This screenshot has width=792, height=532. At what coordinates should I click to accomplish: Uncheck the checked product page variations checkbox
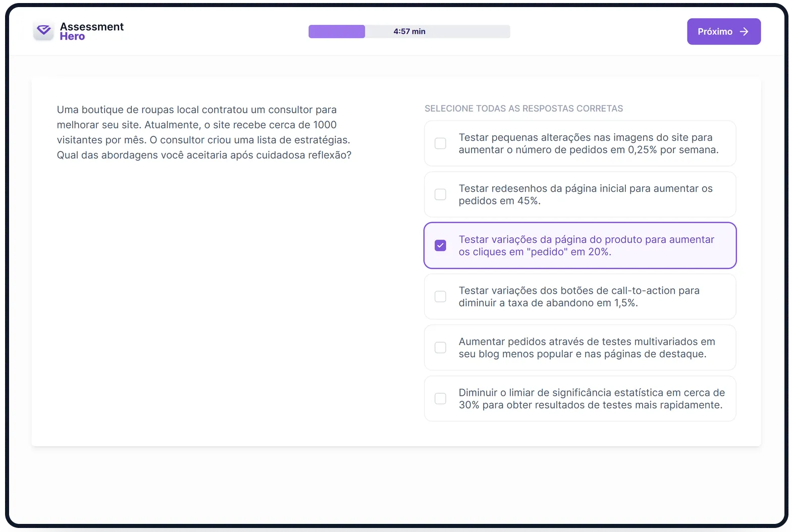click(441, 246)
